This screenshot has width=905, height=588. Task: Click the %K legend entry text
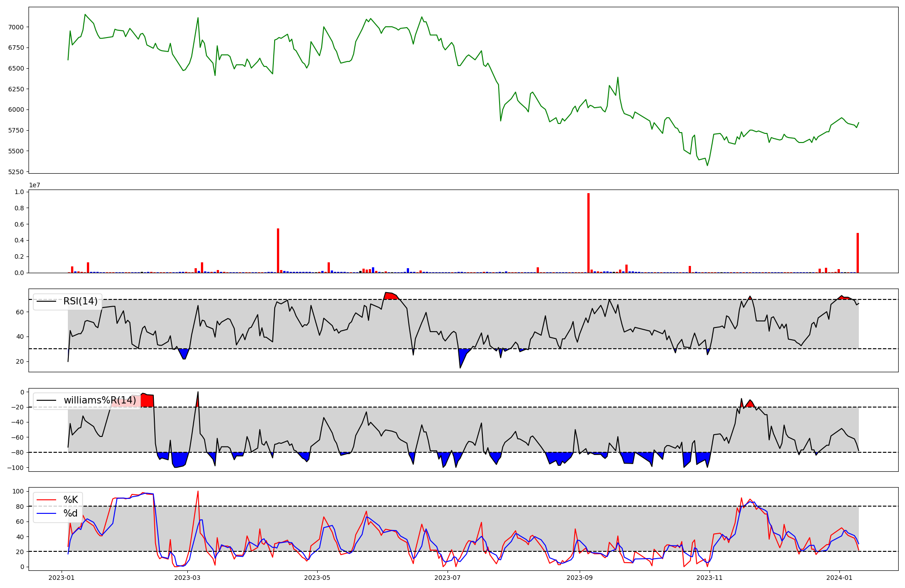(x=71, y=500)
